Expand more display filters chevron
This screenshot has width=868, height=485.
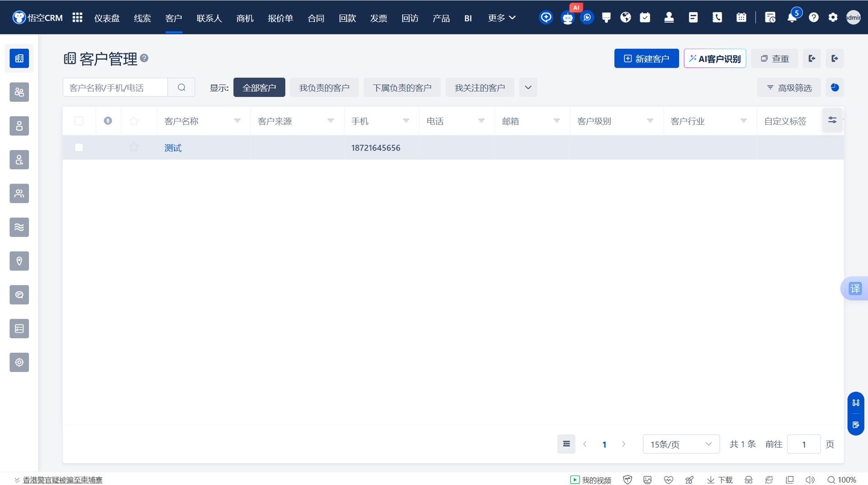click(x=528, y=87)
